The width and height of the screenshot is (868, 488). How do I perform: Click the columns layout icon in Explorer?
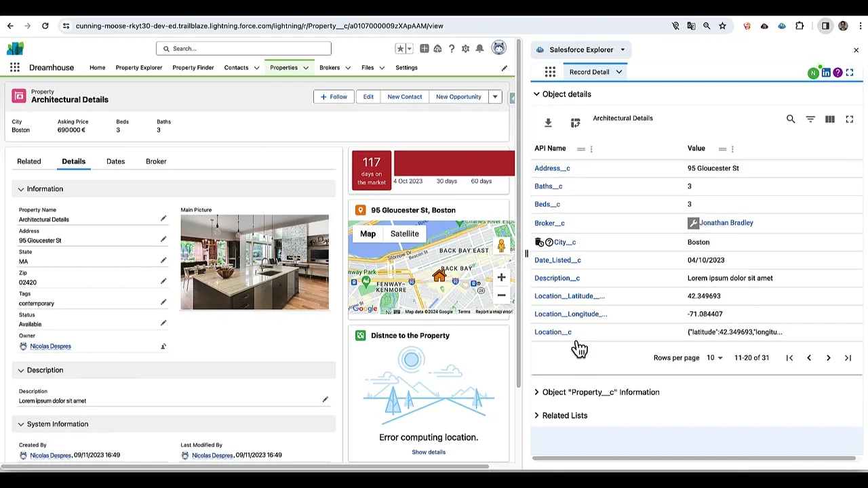(x=830, y=119)
